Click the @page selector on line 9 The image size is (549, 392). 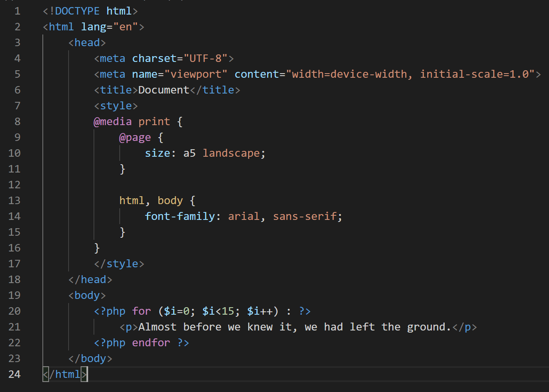click(x=135, y=137)
